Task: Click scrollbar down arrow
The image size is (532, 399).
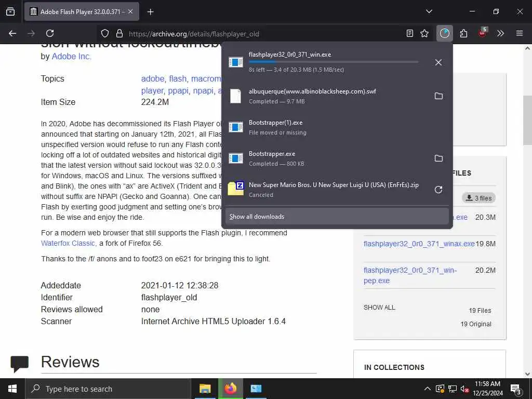Action: coord(527,374)
